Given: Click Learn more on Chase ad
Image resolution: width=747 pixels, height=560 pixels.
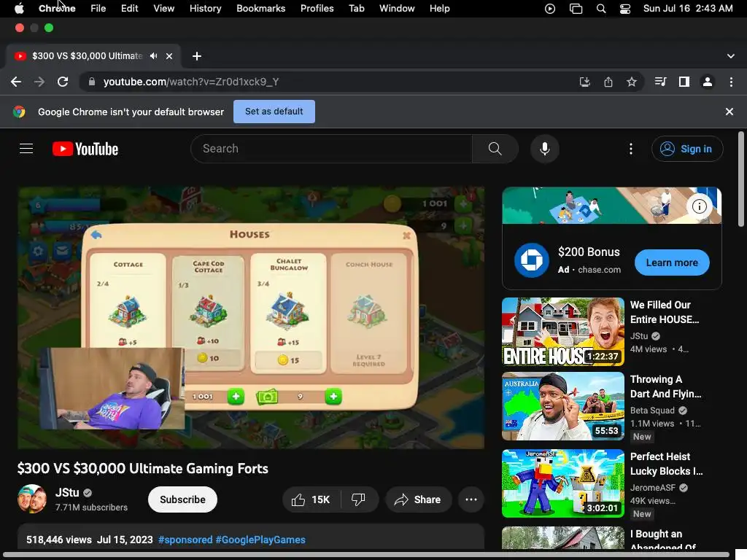Looking at the screenshot, I should pos(672,262).
